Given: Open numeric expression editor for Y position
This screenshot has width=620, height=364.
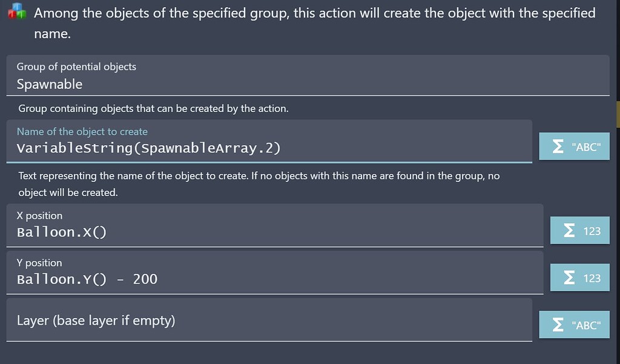Looking at the screenshot, I should [579, 278].
